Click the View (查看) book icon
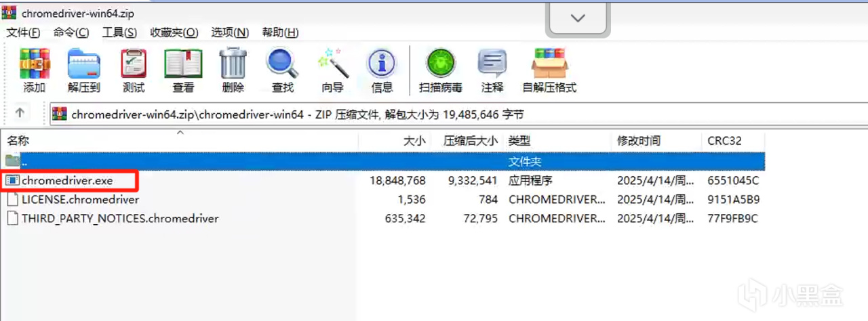Viewport: 868px width, 321px height. pyautogui.click(x=183, y=64)
